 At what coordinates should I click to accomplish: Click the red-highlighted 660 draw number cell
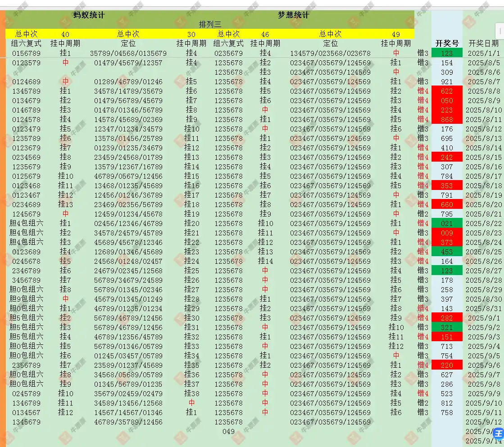447,204
